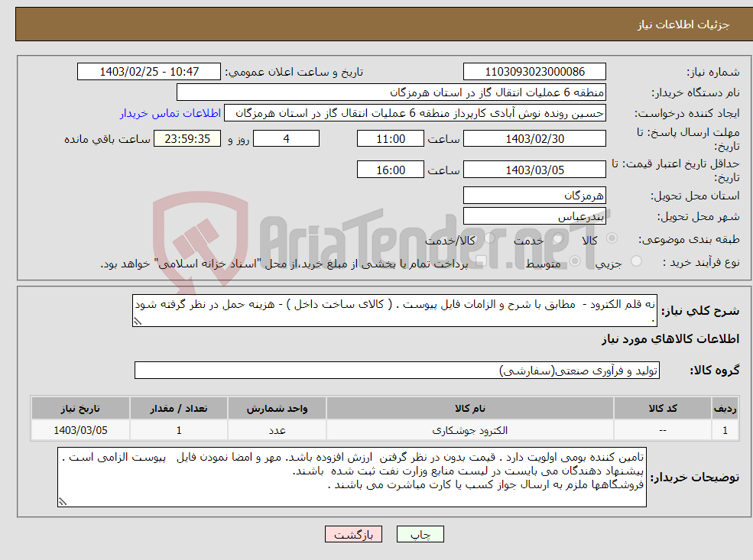Select the جزیی purchase type radio
753x560 pixels.
[x=636, y=261]
